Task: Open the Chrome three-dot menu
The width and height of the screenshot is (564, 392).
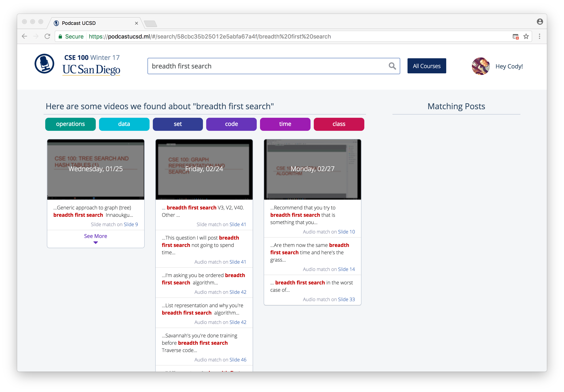Action: (539, 37)
